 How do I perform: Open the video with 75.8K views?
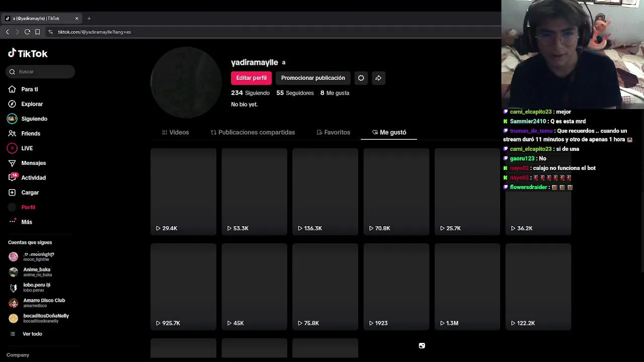click(325, 287)
